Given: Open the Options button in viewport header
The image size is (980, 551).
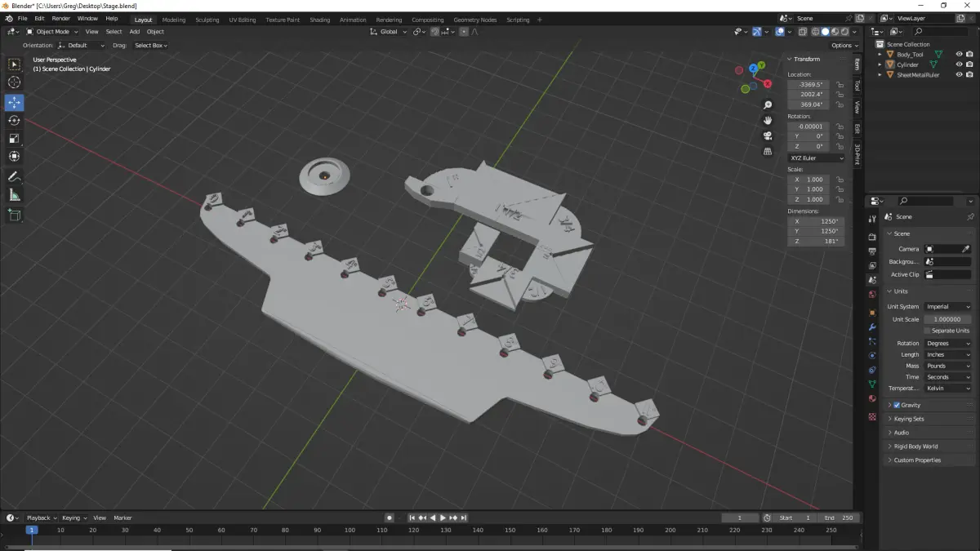Looking at the screenshot, I should point(844,46).
